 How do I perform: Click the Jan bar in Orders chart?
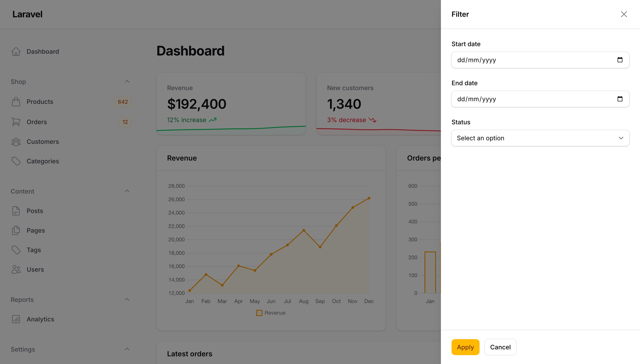pyautogui.click(x=430, y=272)
